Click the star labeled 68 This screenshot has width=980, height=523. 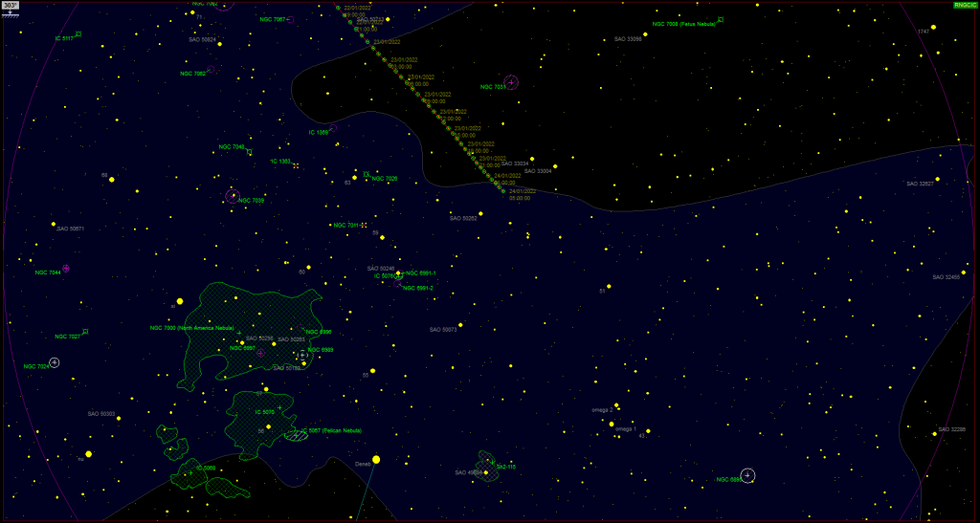pos(112,179)
